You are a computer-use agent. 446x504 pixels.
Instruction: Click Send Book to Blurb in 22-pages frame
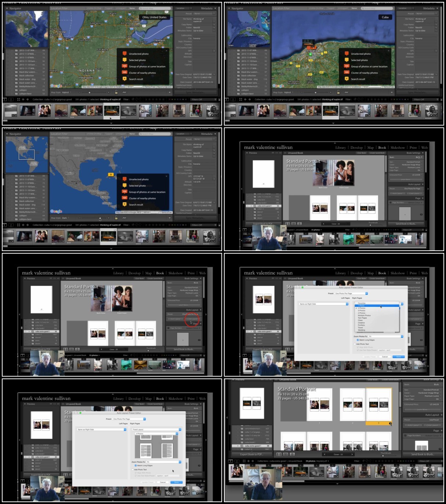[422, 454]
